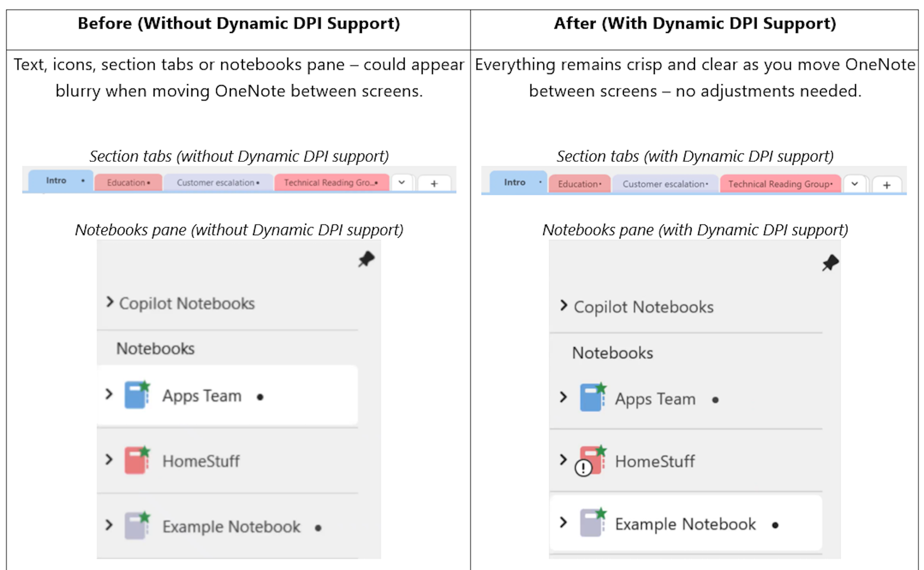This screenshot has height=570, width=924.
Task: Add new section with plus, left tab bar
Action: [x=434, y=184]
